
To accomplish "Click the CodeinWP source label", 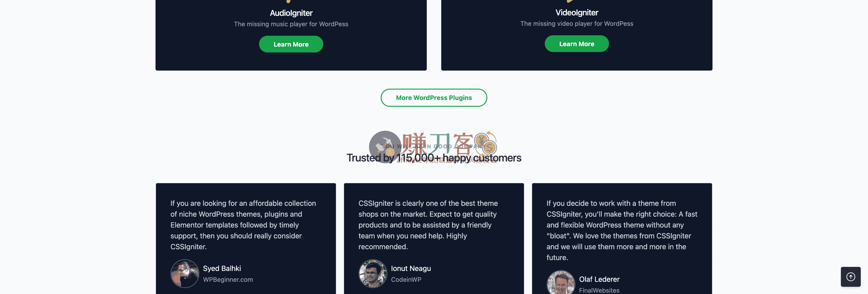I will 406,280.
